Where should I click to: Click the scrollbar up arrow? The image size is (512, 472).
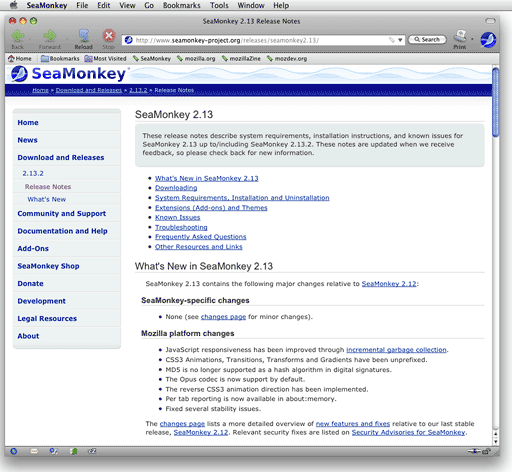[x=496, y=434]
